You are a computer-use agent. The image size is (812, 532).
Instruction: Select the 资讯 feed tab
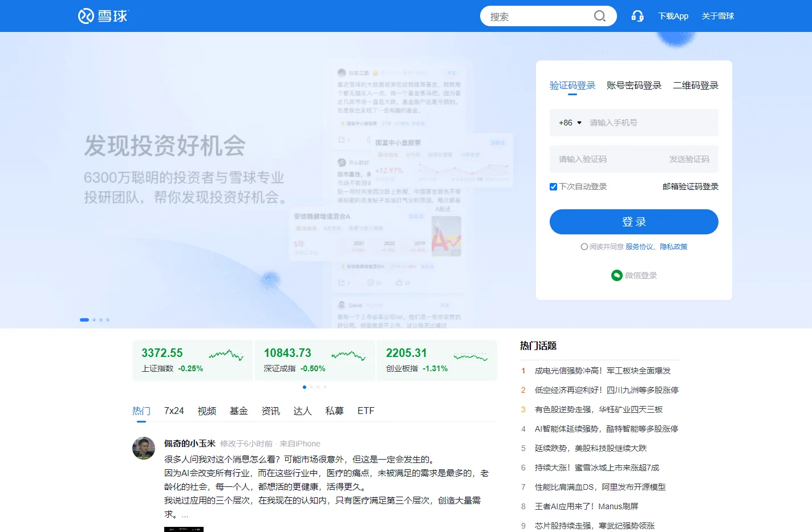click(271, 411)
